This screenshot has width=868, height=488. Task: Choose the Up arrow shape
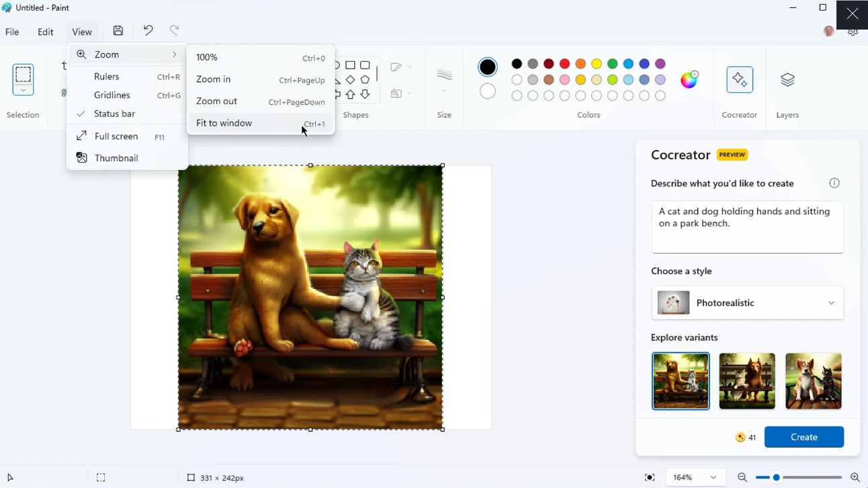350,95
